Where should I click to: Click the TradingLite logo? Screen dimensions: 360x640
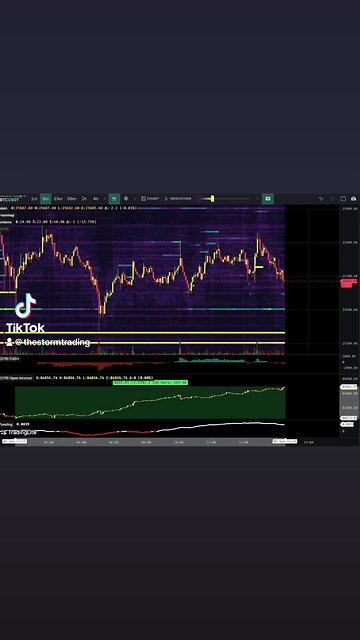point(18,432)
